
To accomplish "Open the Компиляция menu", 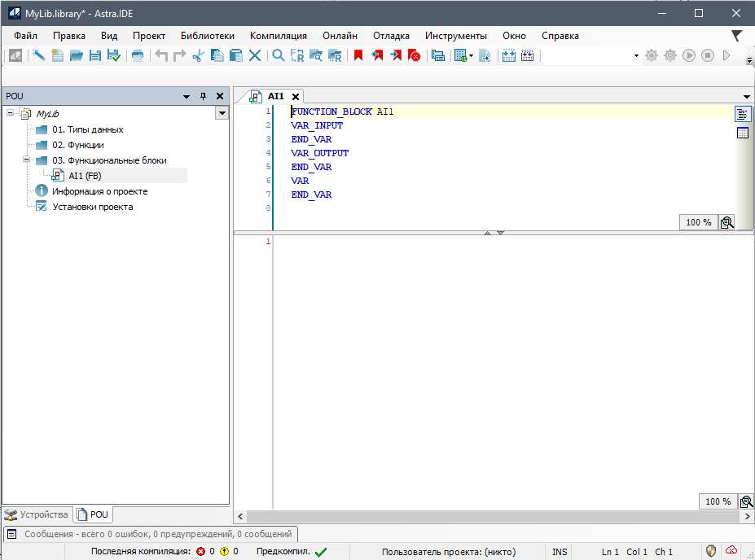I will (x=278, y=36).
